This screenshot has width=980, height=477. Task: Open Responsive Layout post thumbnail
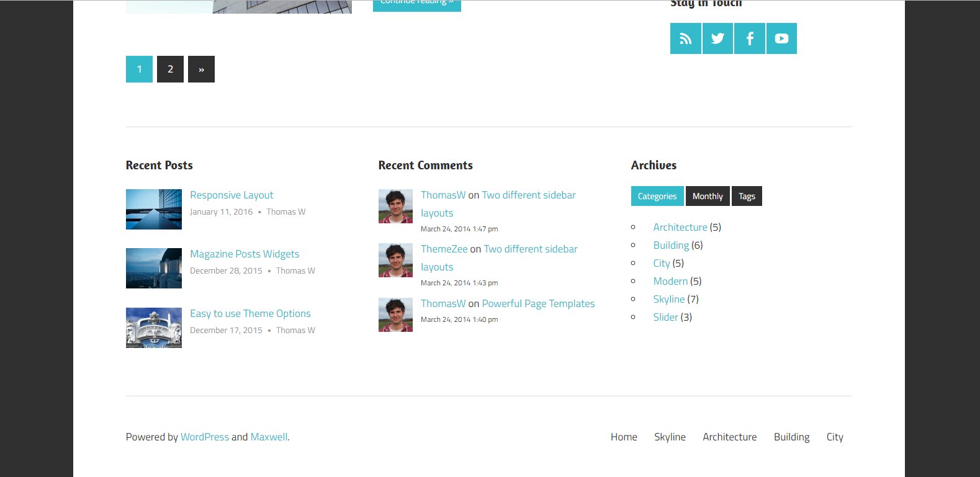(x=154, y=210)
